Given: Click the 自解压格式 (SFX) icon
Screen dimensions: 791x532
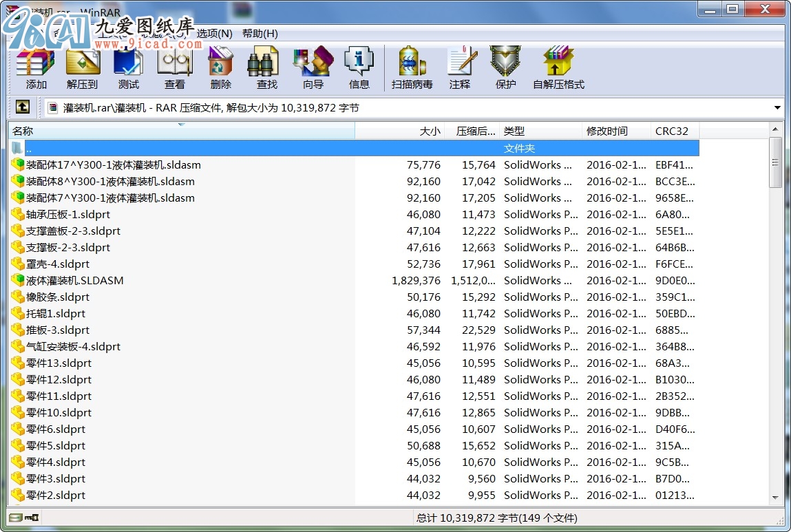Looking at the screenshot, I should [558, 67].
